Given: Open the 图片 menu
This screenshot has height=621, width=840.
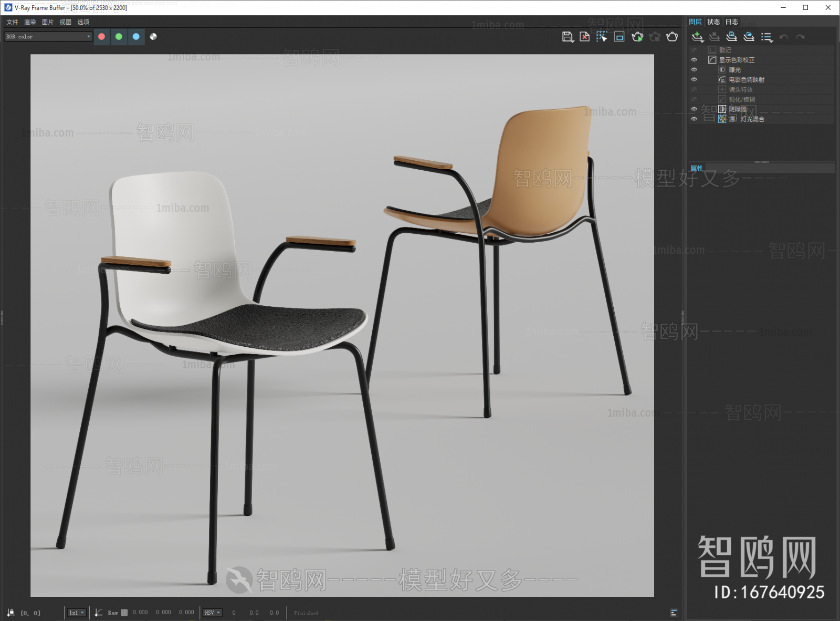Looking at the screenshot, I should pos(48,22).
